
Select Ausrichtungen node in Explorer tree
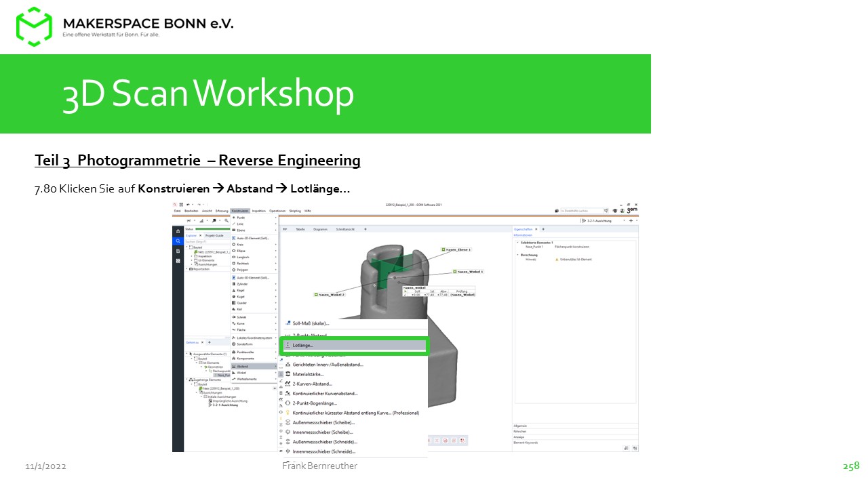[x=206, y=264]
